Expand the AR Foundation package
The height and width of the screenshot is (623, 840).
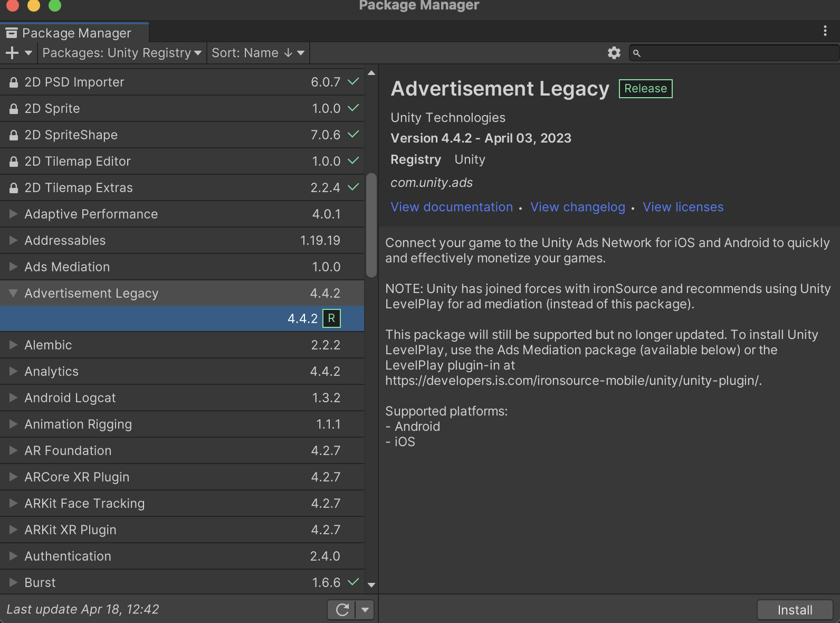(14, 450)
